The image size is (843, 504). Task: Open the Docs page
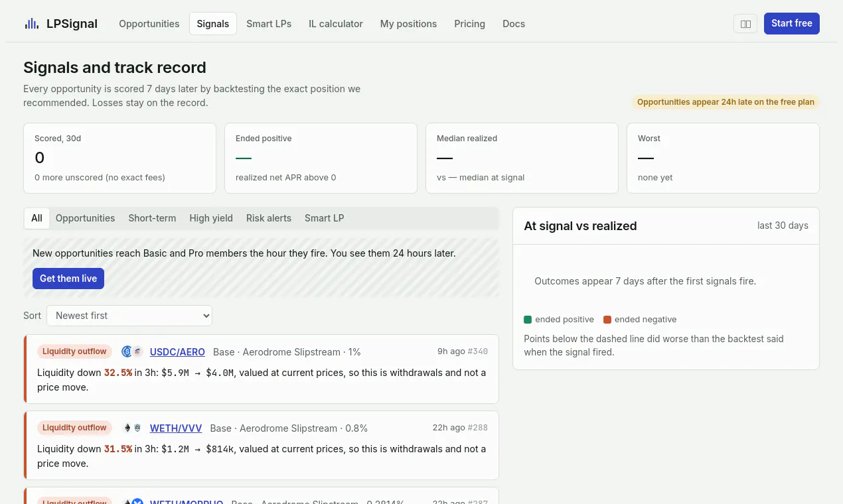(514, 24)
